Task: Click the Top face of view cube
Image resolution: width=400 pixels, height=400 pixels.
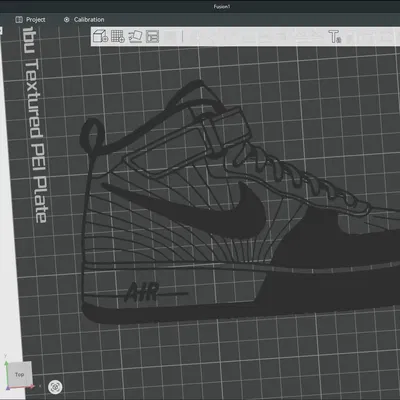Action: click(x=19, y=375)
